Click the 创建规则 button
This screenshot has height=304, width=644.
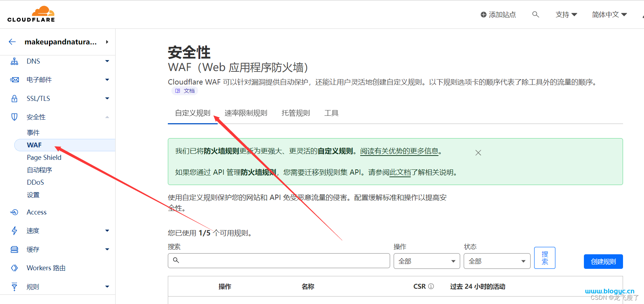603,261
